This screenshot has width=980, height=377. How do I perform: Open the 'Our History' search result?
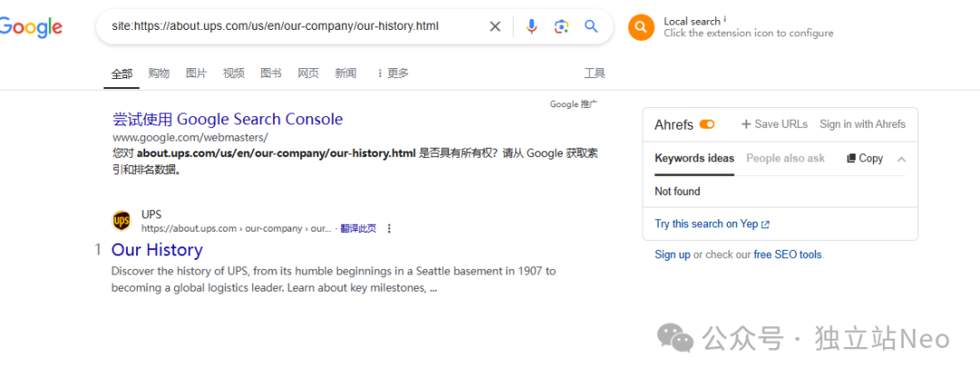[157, 250]
